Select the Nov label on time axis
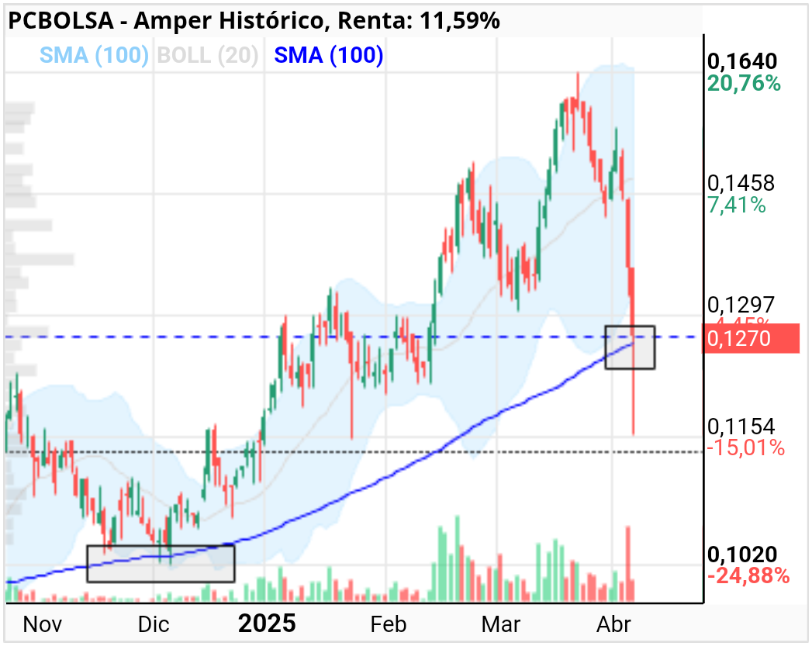The height and width of the screenshot is (646, 812). coord(43,624)
